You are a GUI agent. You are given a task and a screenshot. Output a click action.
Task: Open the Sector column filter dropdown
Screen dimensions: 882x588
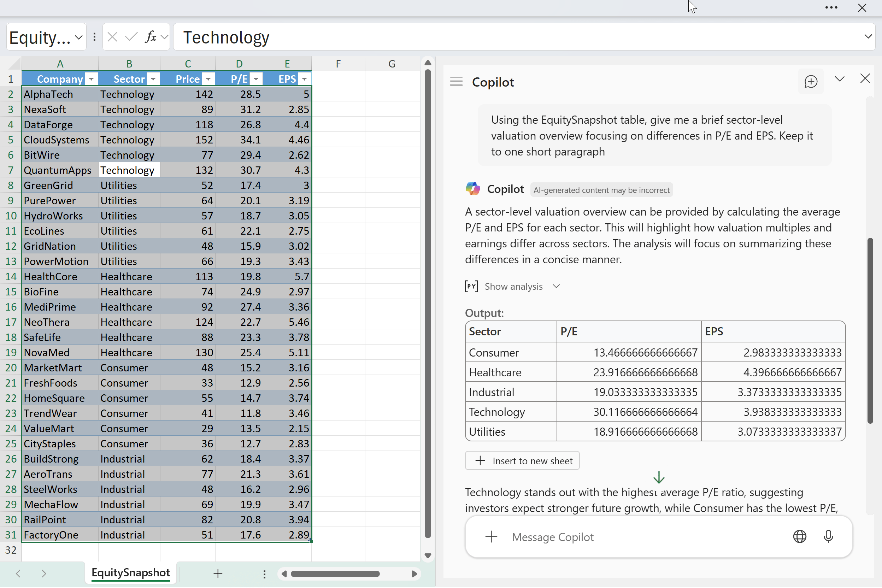click(153, 79)
